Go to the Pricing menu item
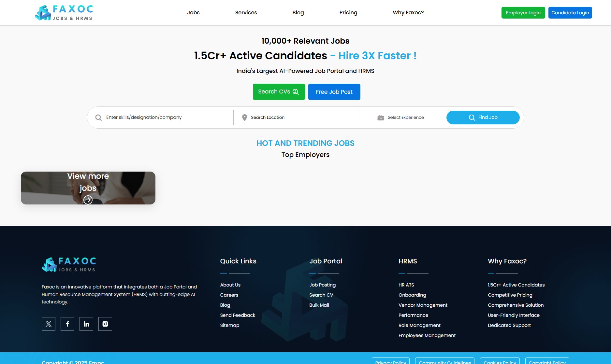611x364 pixels. 348,13
